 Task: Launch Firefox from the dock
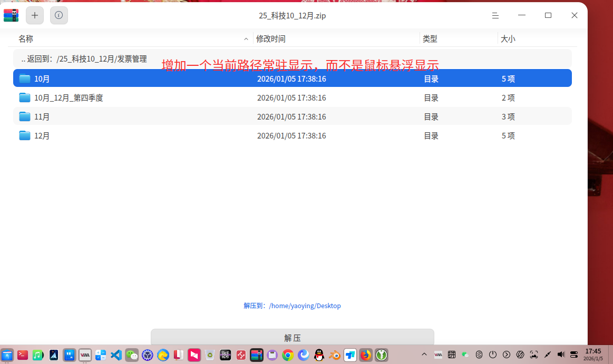point(366,355)
